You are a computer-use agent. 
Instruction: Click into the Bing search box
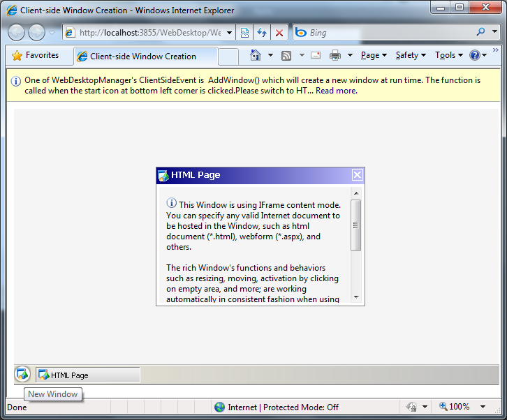(x=388, y=33)
